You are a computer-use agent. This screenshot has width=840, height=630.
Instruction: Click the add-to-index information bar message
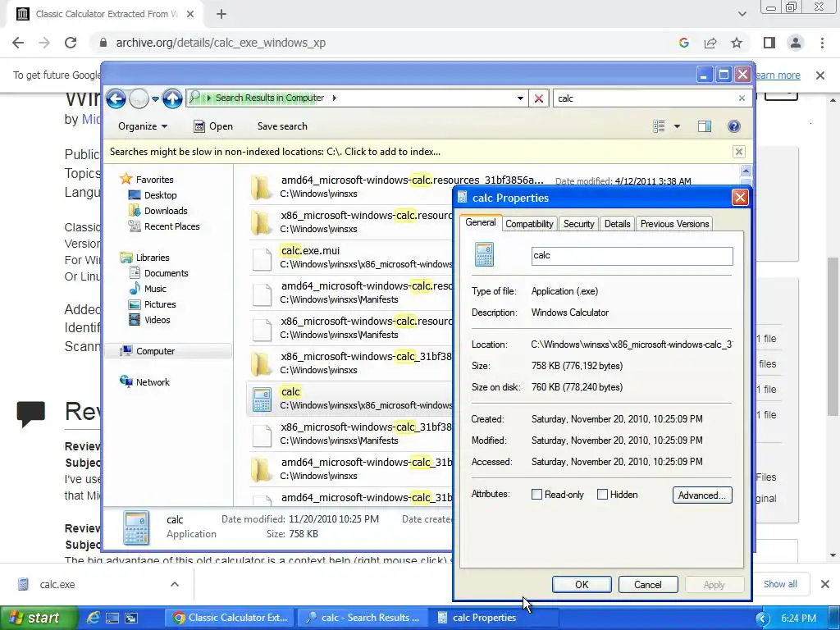tap(276, 152)
